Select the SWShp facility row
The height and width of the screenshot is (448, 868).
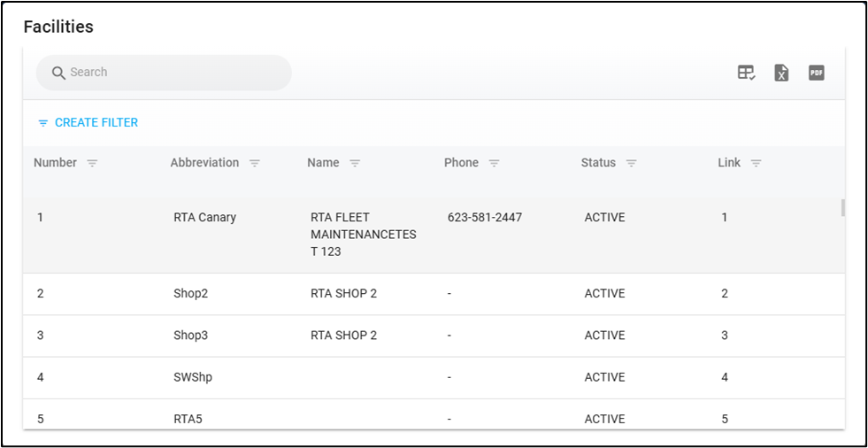click(x=193, y=377)
